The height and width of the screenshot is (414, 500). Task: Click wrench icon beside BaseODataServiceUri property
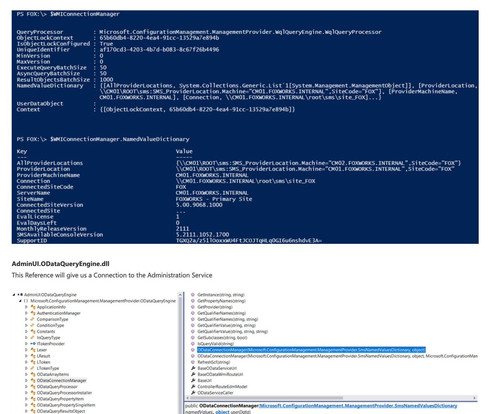[x=193, y=368]
